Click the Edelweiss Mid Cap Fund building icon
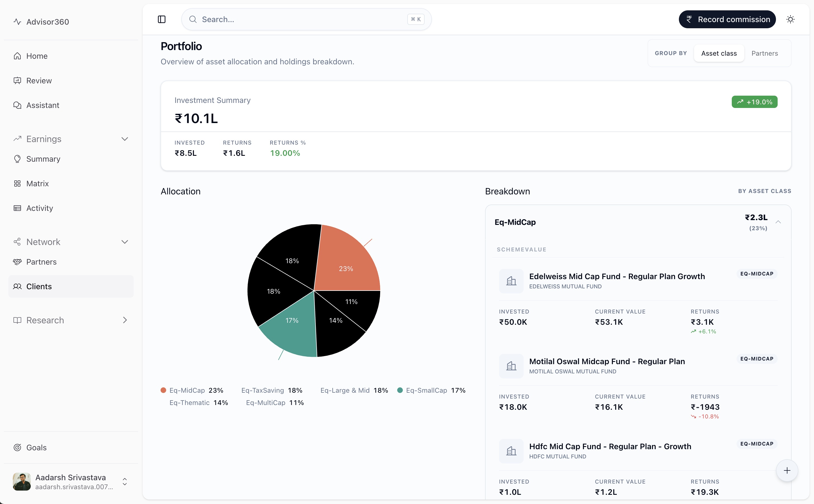Image resolution: width=814 pixels, height=504 pixels. coord(511,281)
